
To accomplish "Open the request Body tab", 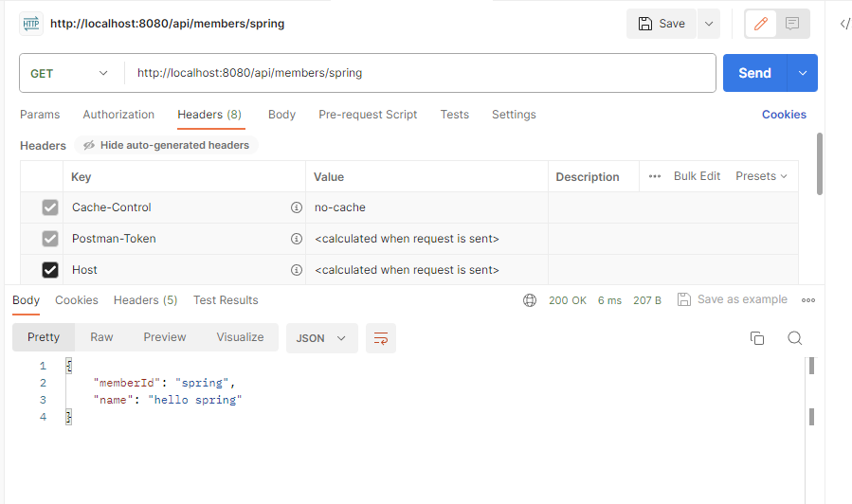I will [x=281, y=115].
